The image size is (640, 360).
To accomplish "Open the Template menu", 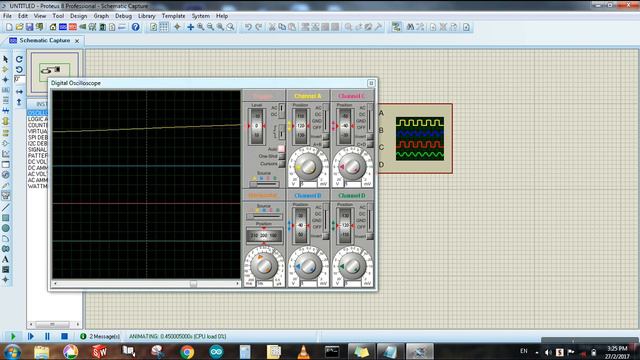I will [x=173, y=16].
